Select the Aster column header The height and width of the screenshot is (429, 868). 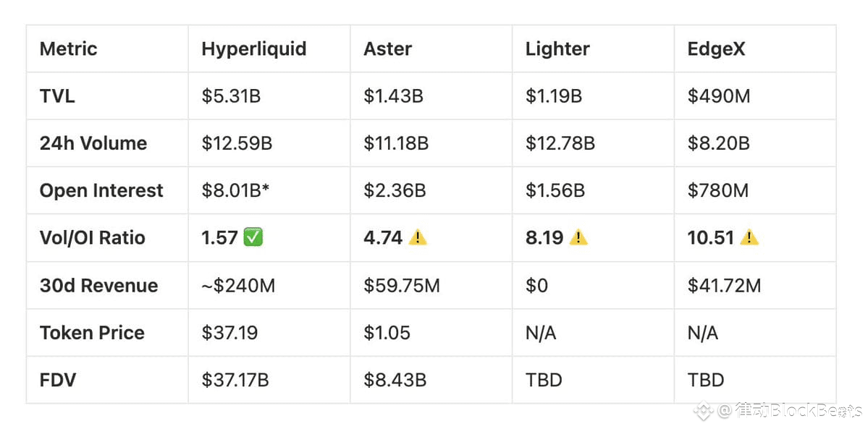coord(387,48)
